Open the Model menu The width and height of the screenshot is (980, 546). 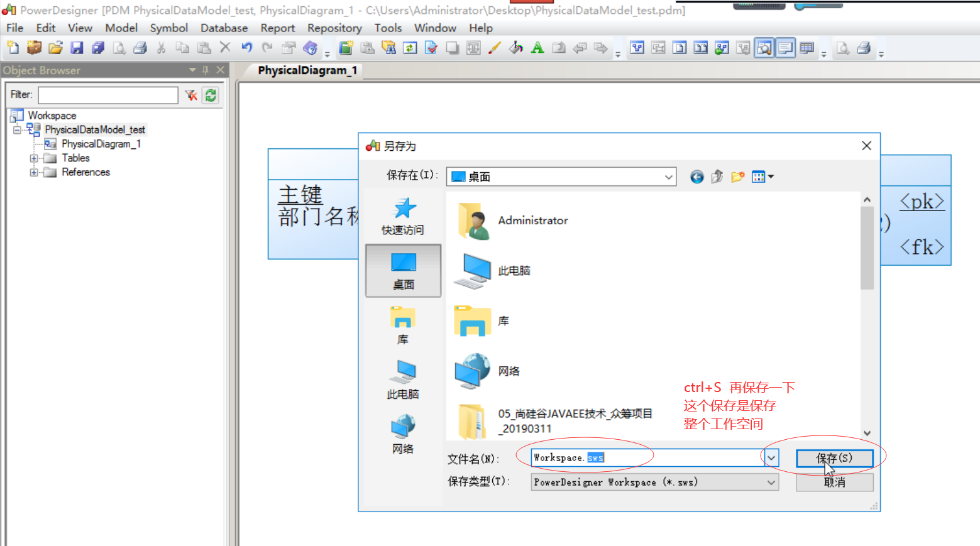(x=121, y=28)
